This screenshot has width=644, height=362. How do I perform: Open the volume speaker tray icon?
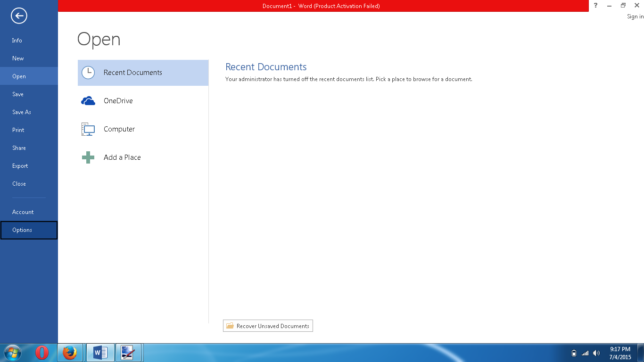[596, 353]
